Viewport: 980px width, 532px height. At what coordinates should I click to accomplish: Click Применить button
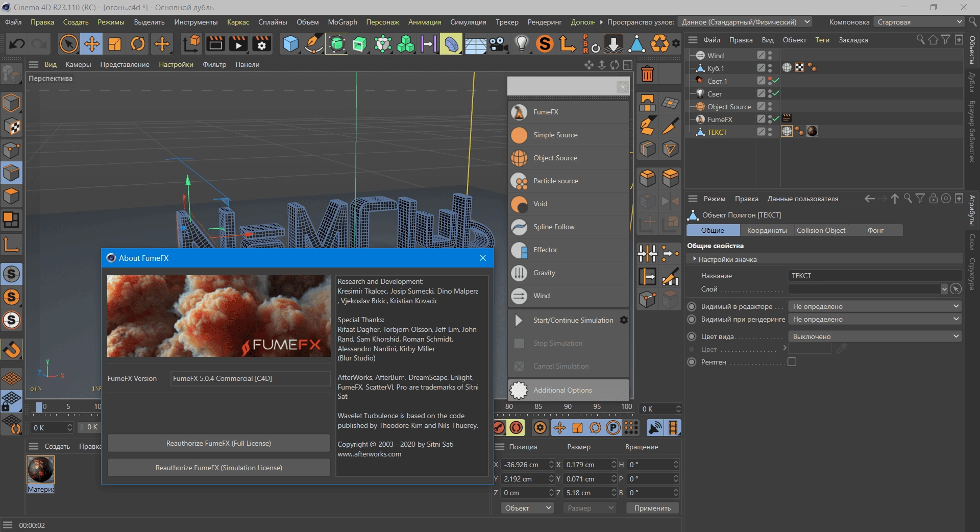652,508
